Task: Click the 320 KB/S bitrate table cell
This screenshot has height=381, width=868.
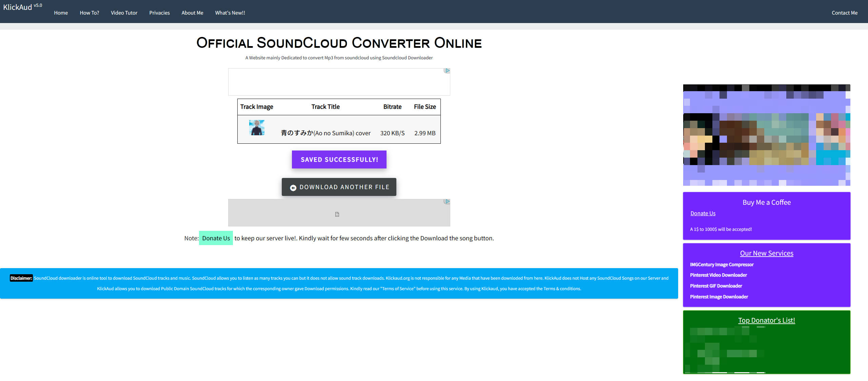Action: [x=392, y=133]
